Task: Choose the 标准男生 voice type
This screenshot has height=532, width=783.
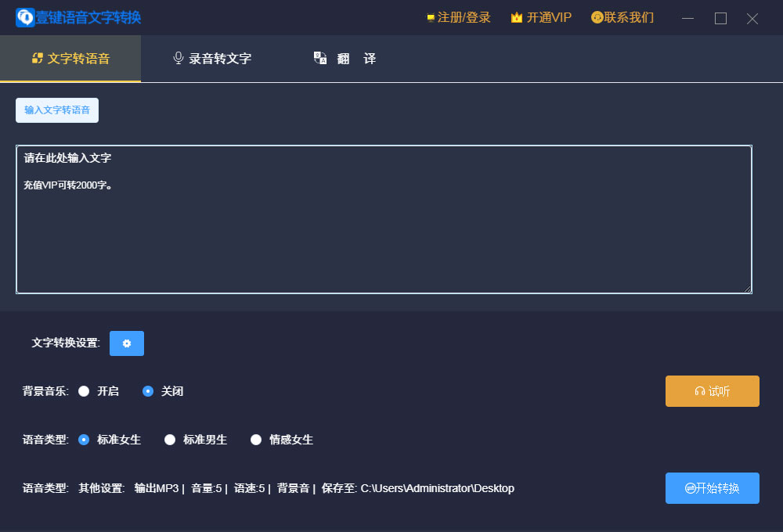Action: click(170, 440)
